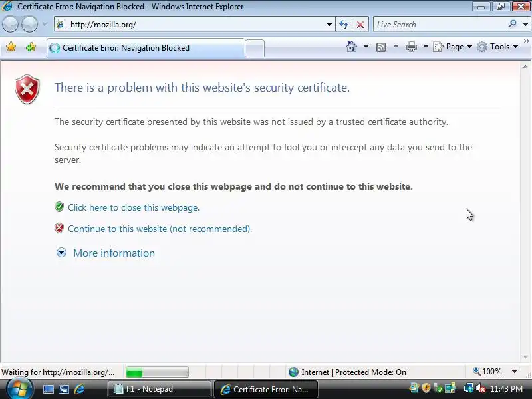Expand More information section
This screenshot has height=399, width=532.
point(61,253)
